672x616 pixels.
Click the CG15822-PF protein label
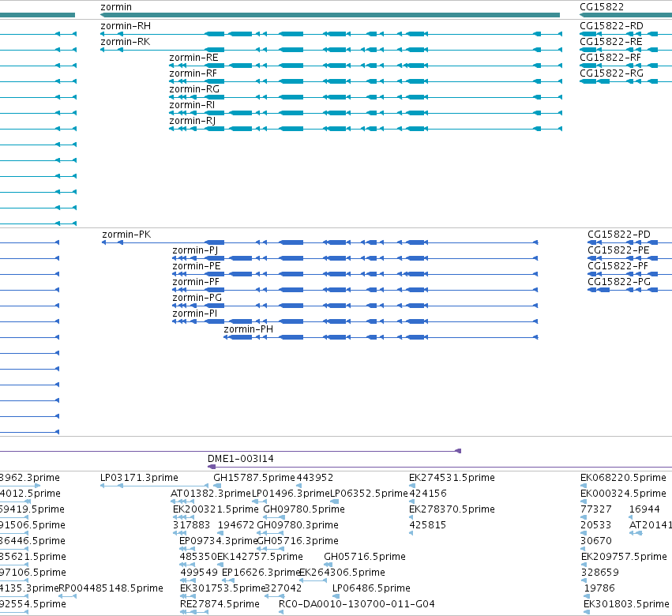618,266
